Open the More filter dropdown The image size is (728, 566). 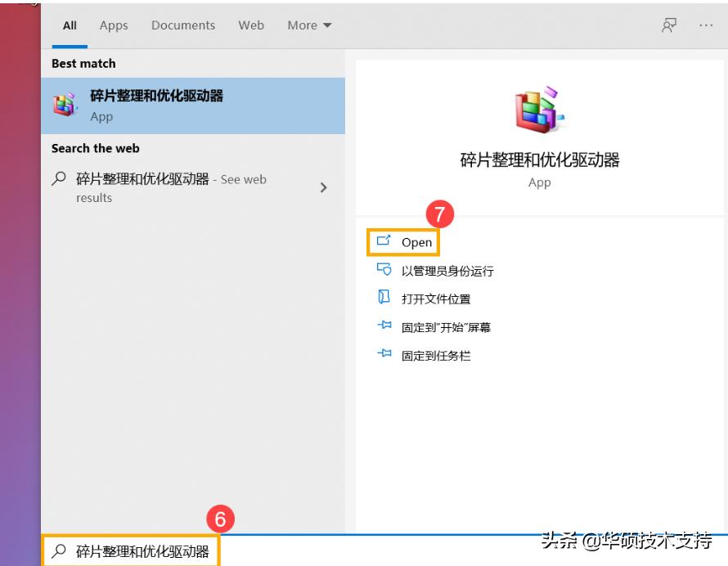(308, 25)
